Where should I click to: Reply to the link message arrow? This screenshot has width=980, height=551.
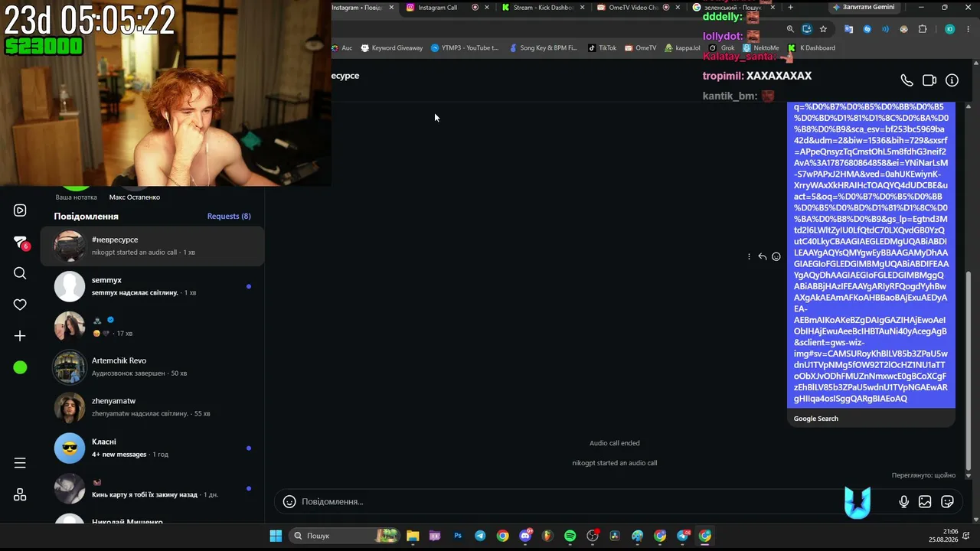763,257
